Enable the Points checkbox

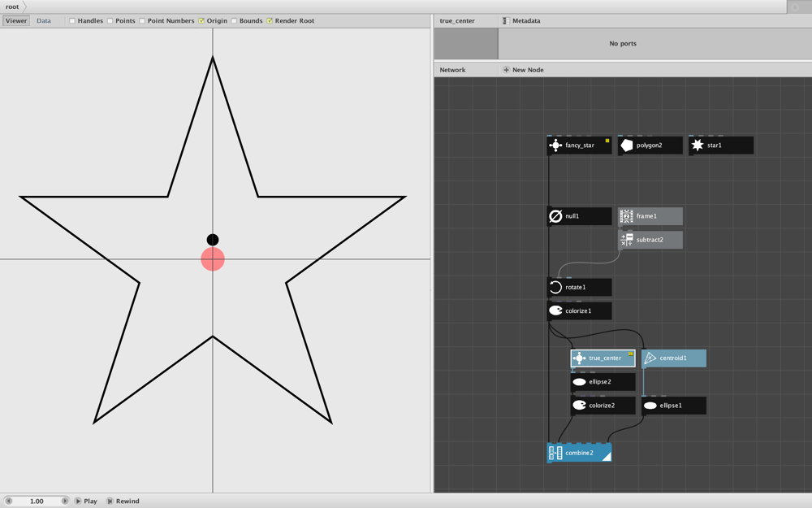point(110,21)
